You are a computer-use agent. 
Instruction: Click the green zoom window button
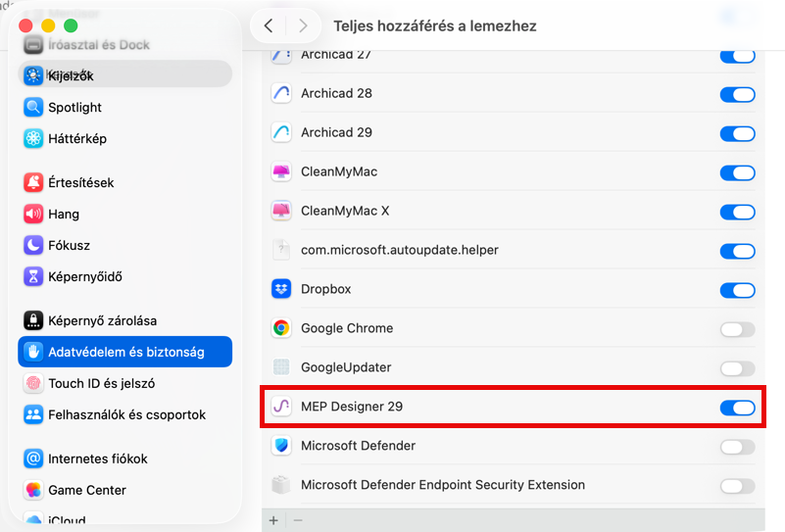click(71, 25)
